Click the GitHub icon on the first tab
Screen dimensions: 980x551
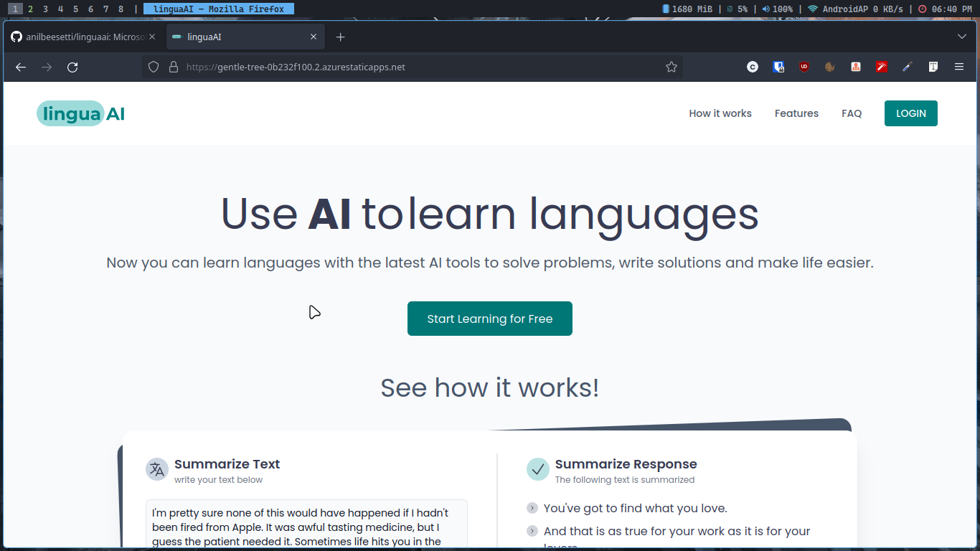pyautogui.click(x=16, y=37)
